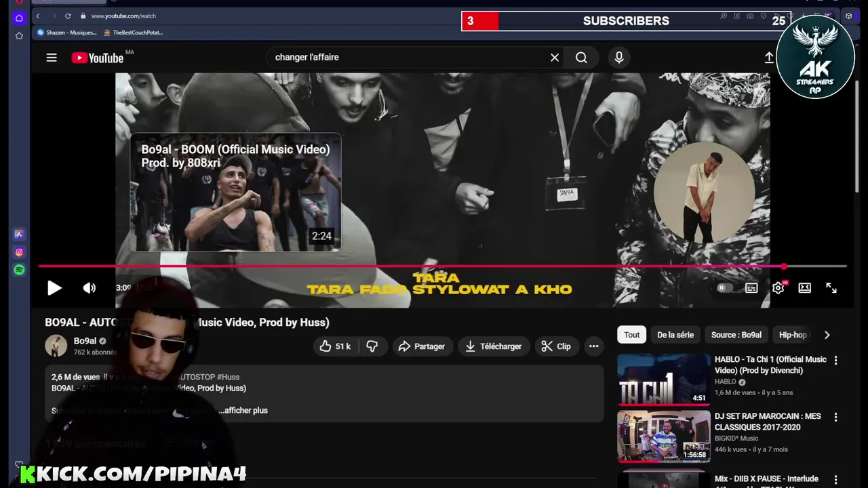868x488 pixels.
Task: Click the magnifier search button
Action: [581, 58]
